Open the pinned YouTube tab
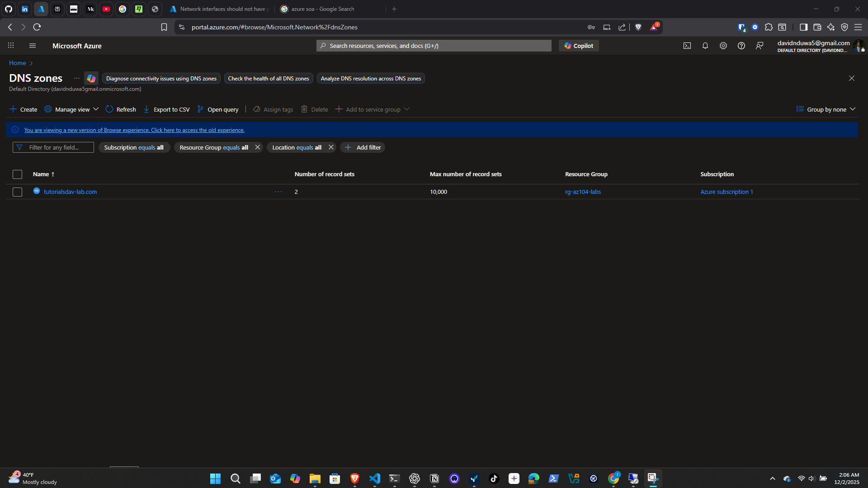The width and height of the screenshot is (868, 488). 106,9
